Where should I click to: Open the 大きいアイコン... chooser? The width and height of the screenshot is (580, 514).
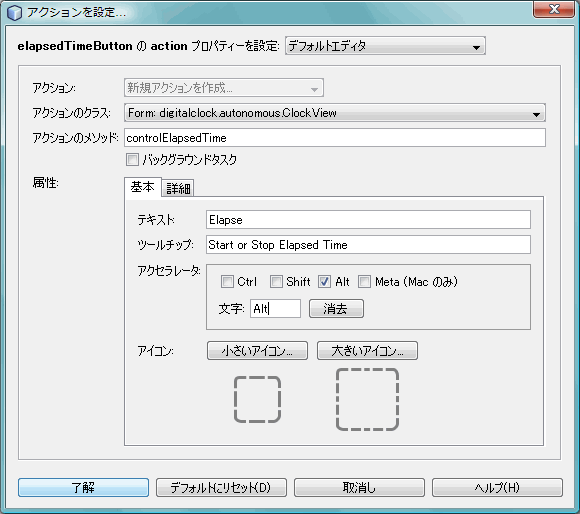[367, 351]
